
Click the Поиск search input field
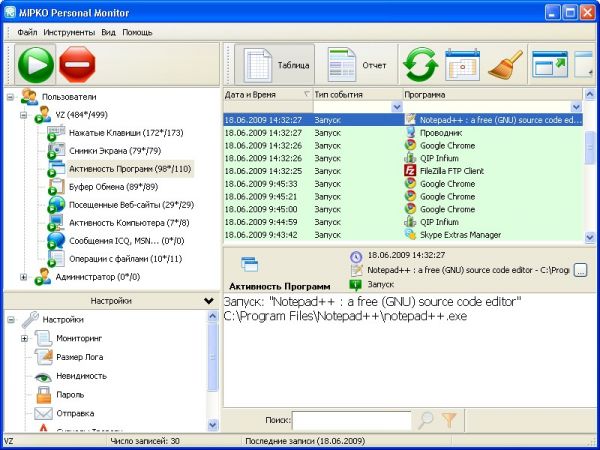point(351,421)
